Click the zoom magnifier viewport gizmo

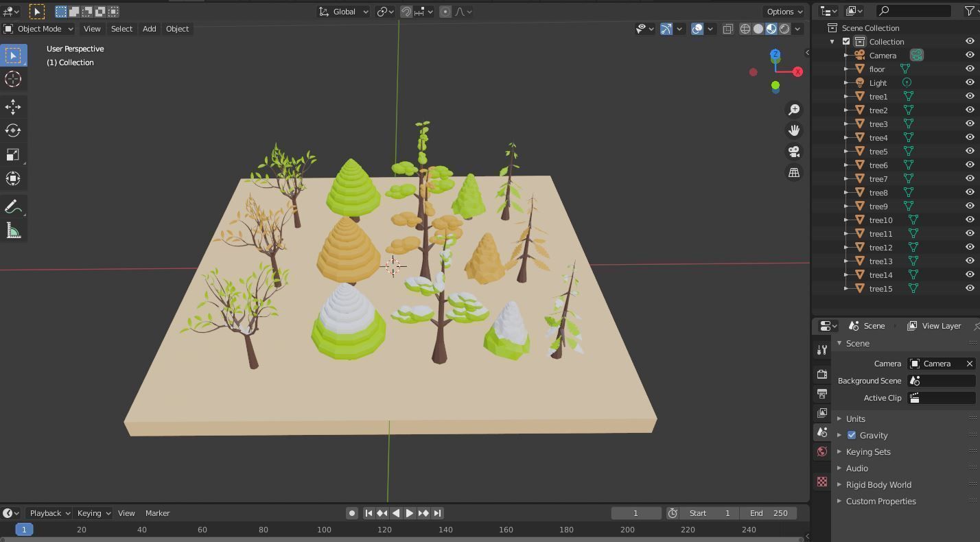tap(794, 110)
